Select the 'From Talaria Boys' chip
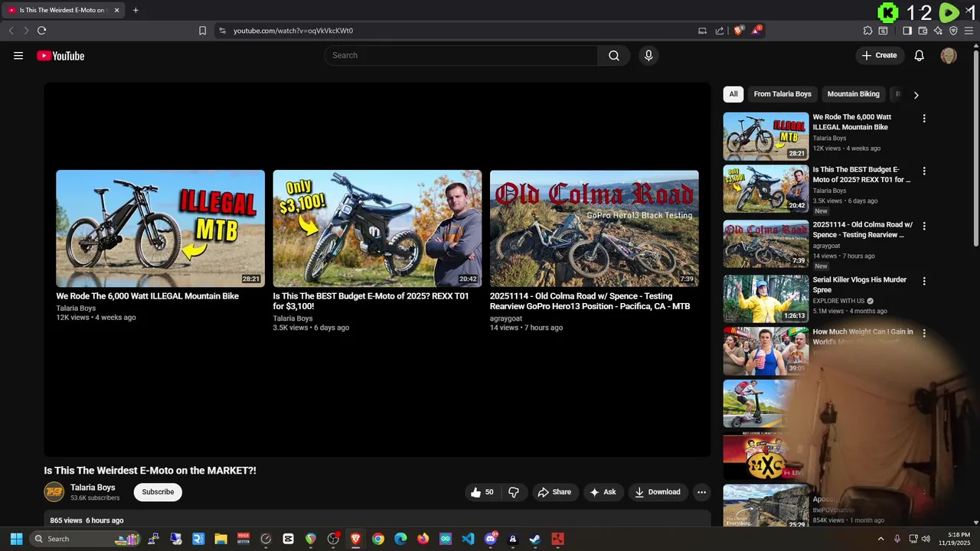 [x=782, y=94]
